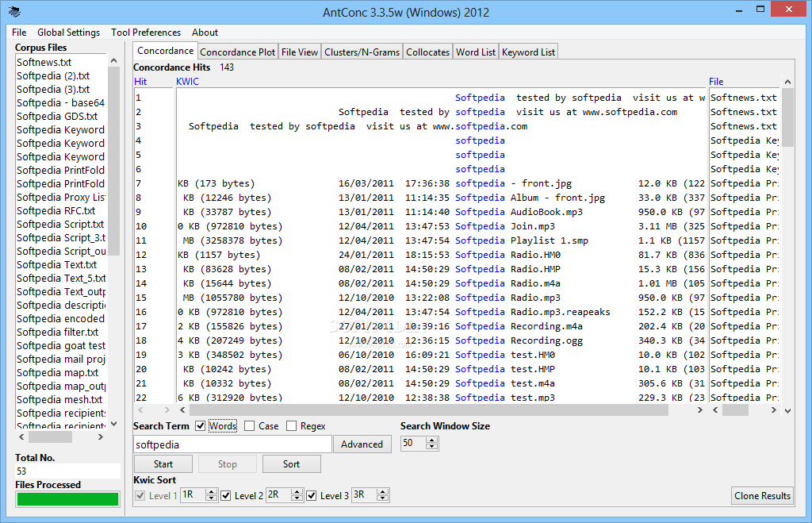Click the KWIC horizontal scrollbar thumb
Image resolution: width=812 pixels, height=523 pixels.
pyautogui.click(x=429, y=410)
